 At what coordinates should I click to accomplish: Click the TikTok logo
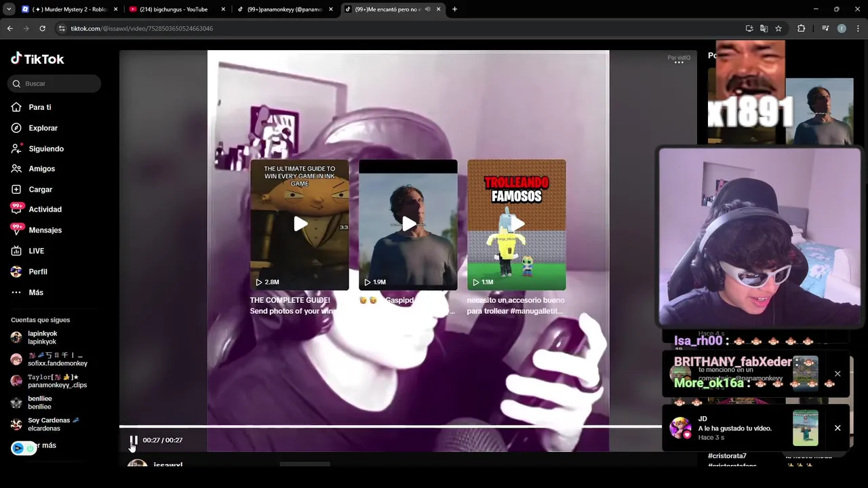(37, 59)
